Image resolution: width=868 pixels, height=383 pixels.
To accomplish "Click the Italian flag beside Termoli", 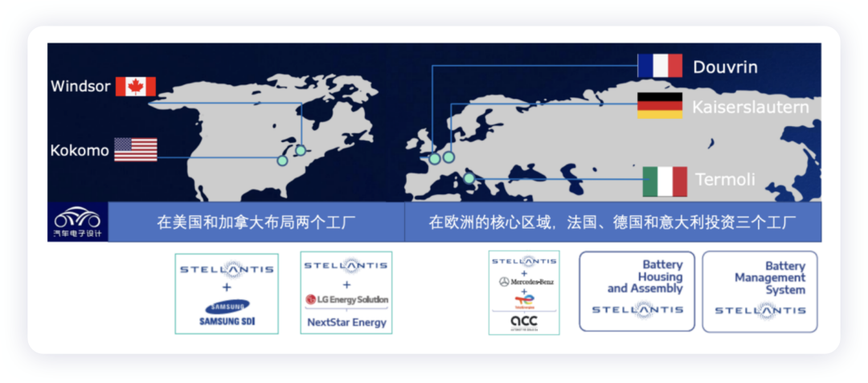I will pyautogui.click(x=665, y=181).
